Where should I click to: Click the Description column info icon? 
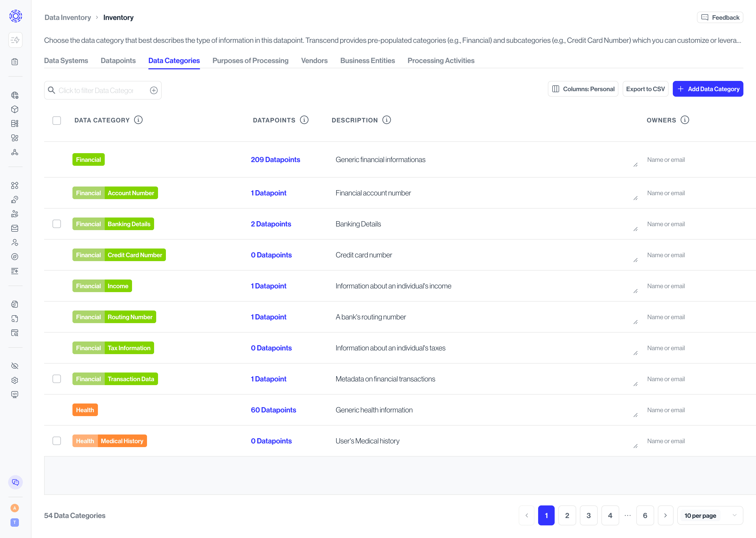[387, 120]
